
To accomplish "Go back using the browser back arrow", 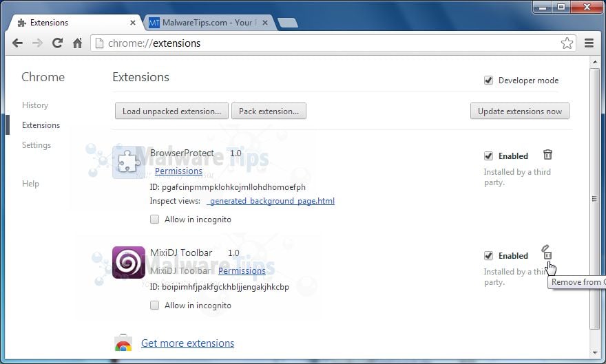I will click(x=17, y=43).
